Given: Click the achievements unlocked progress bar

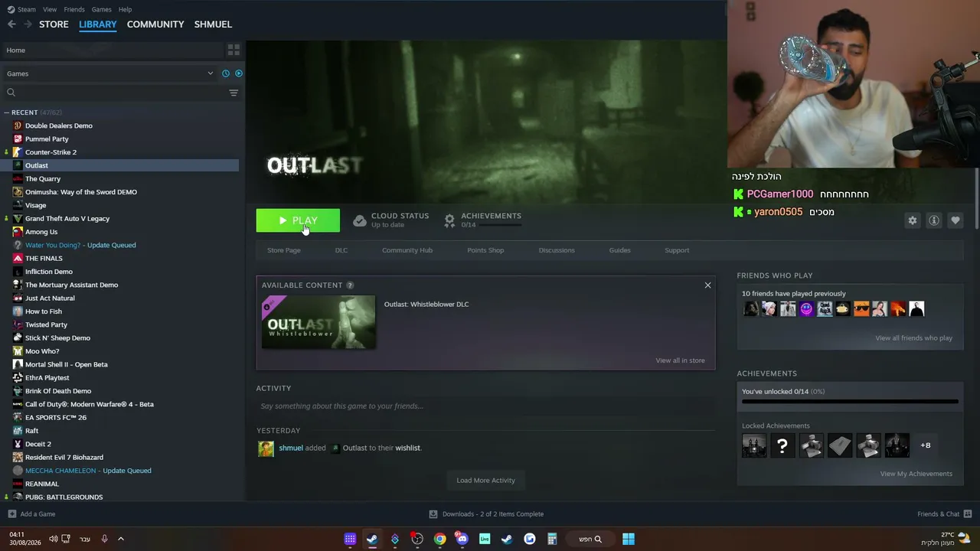Looking at the screenshot, I should [850, 401].
